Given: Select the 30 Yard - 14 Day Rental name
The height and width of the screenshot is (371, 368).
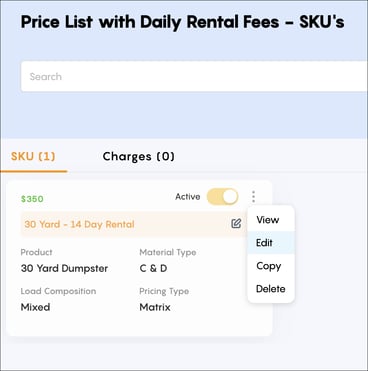Looking at the screenshot, I should pyautogui.click(x=79, y=224).
